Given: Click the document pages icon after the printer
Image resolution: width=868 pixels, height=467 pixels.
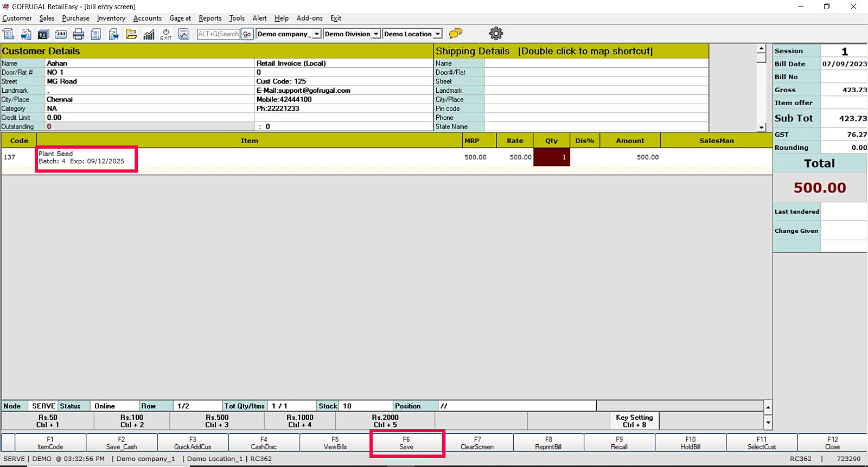Looking at the screenshot, I should 96,34.
